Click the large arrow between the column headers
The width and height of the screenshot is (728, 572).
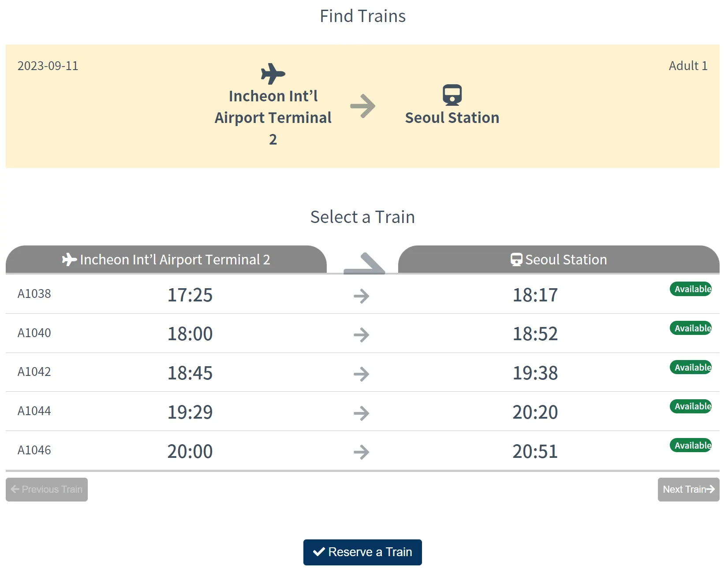pyautogui.click(x=364, y=264)
